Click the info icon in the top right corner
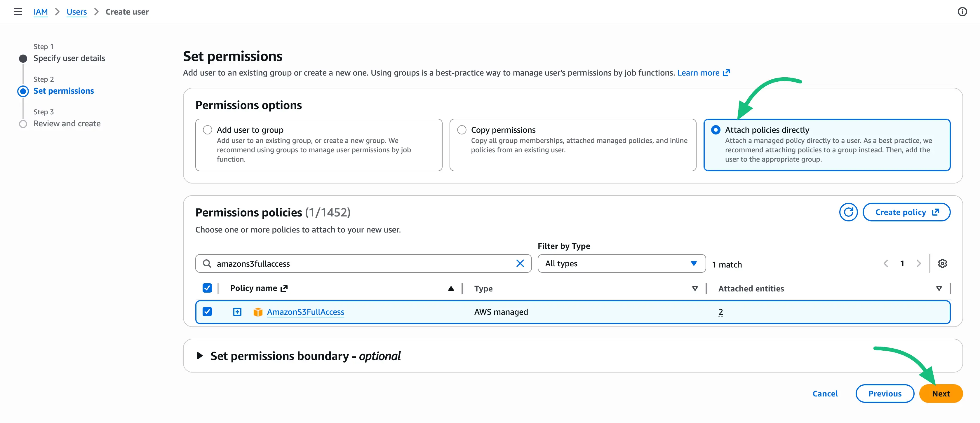Viewport: 980px width, 423px height. coord(962,12)
